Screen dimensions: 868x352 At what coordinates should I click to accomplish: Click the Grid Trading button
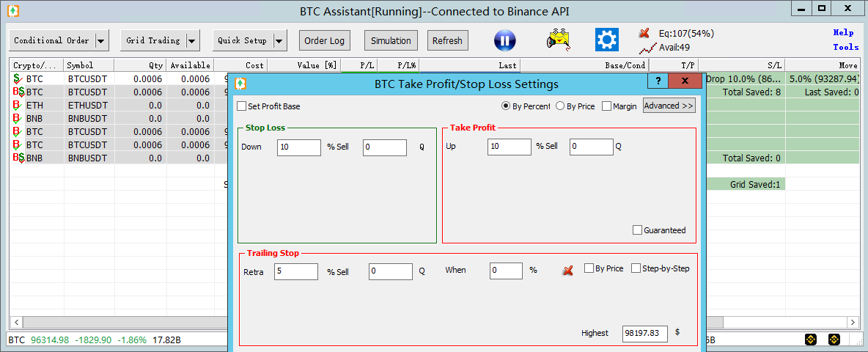pyautogui.click(x=152, y=40)
